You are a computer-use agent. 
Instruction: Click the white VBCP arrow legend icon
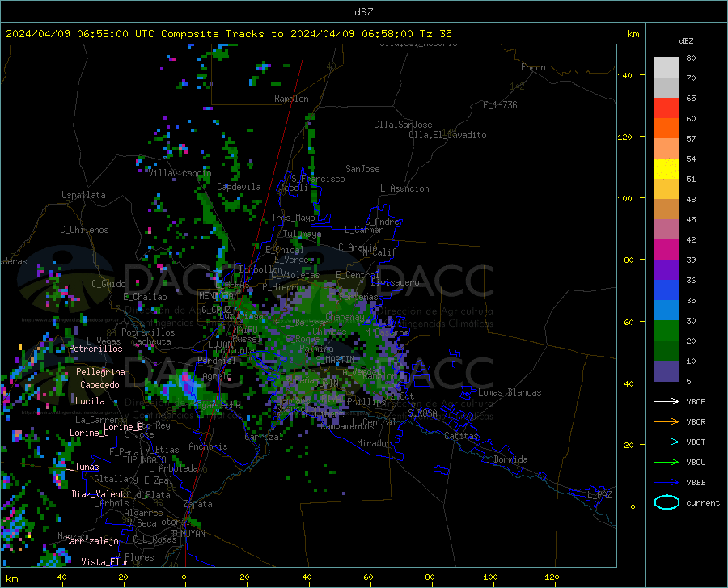coord(667,401)
